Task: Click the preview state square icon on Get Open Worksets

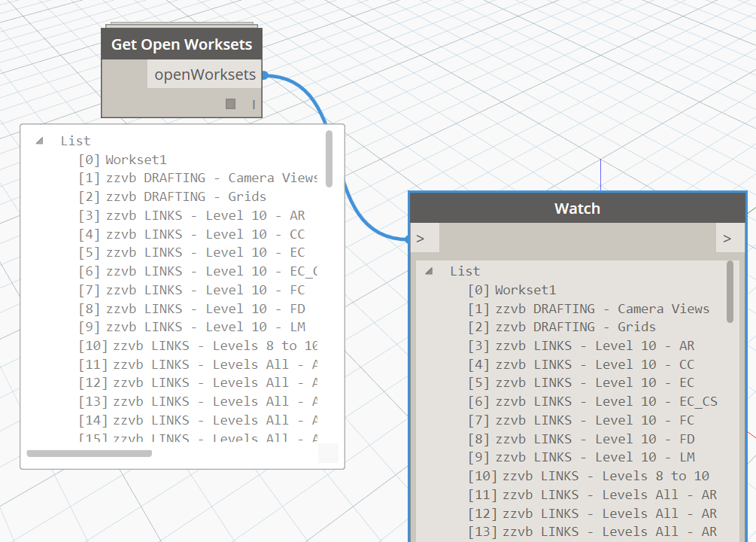Action: point(231,104)
